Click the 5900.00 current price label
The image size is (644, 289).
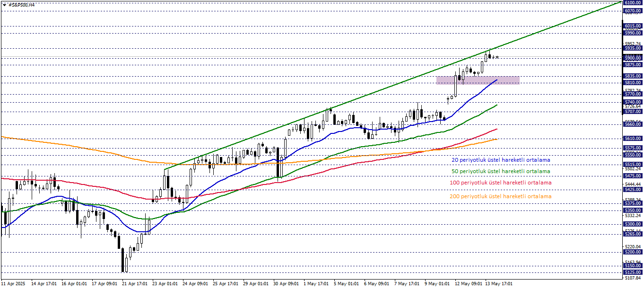point(633,58)
